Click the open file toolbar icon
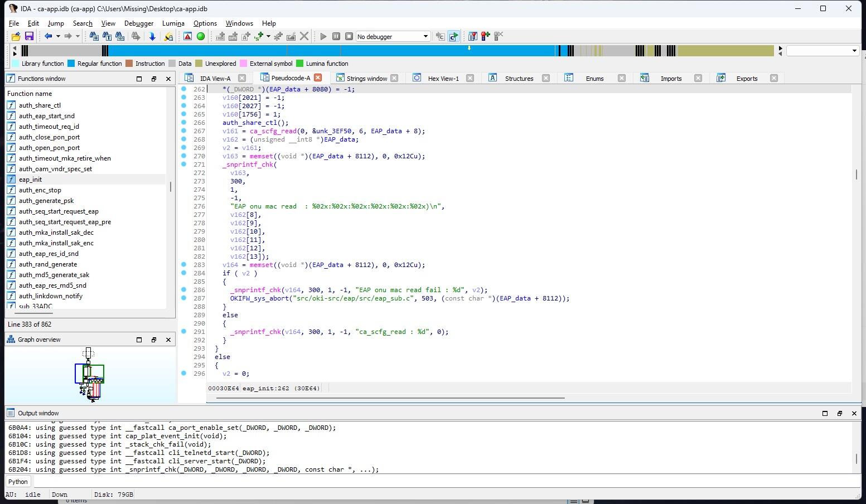Image resolution: width=866 pixels, height=504 pixels. pos(16,37)
